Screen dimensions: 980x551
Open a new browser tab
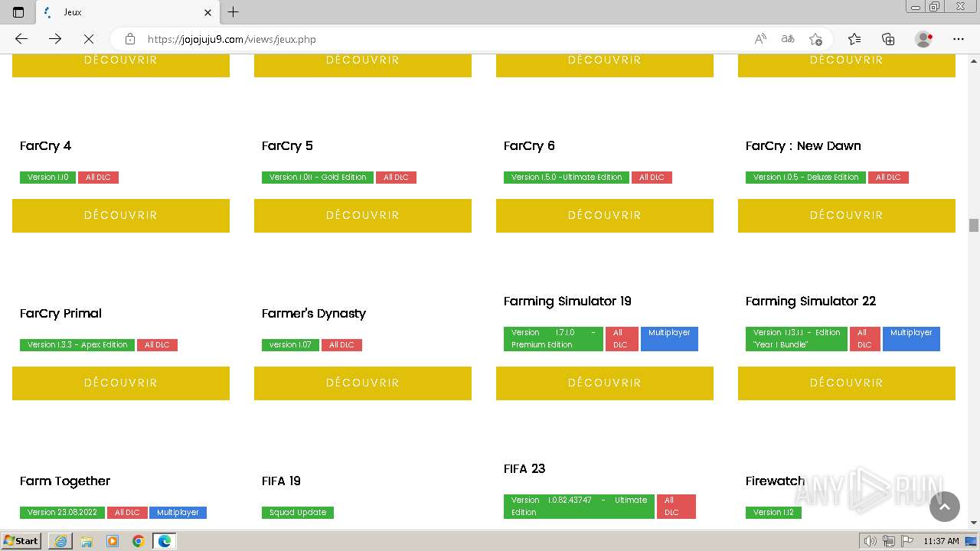tap(234, 12)
